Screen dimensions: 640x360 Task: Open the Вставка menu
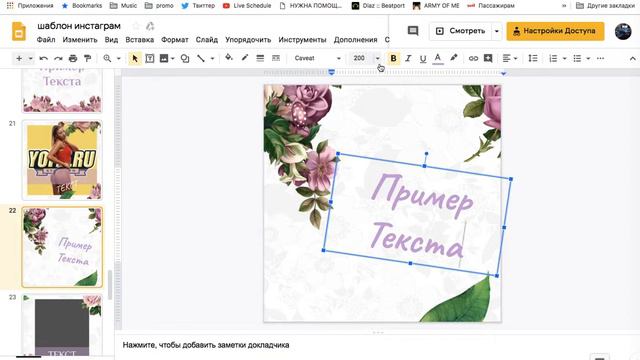(140, 40)
